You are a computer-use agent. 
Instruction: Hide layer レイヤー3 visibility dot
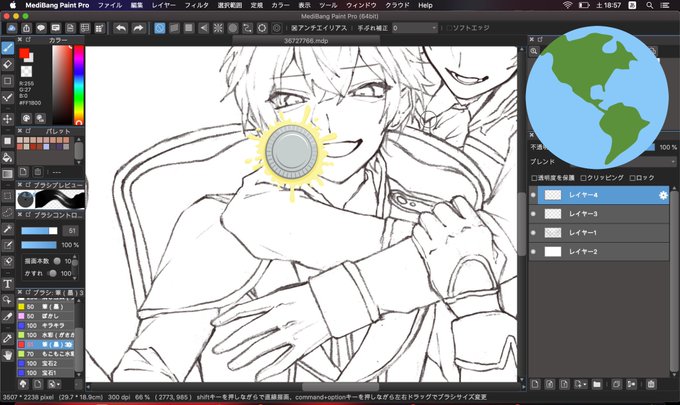pyautogui.click(x=533, y=214)
